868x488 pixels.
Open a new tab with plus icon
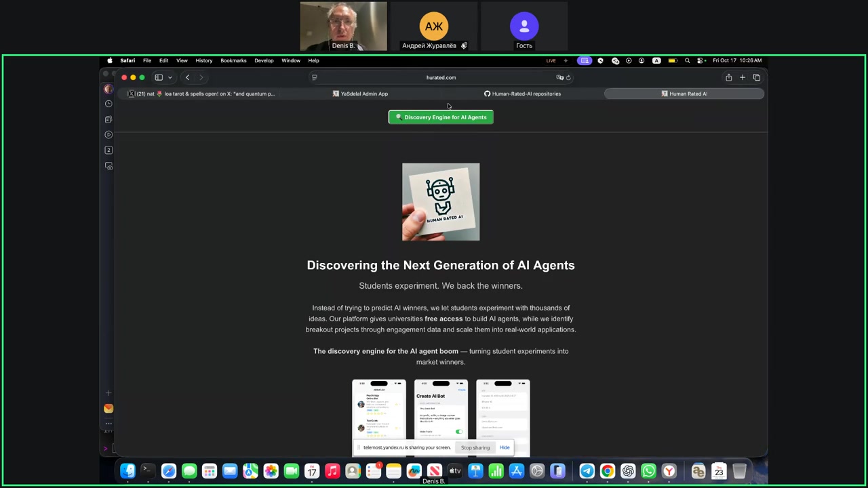(x=743, y=77)
